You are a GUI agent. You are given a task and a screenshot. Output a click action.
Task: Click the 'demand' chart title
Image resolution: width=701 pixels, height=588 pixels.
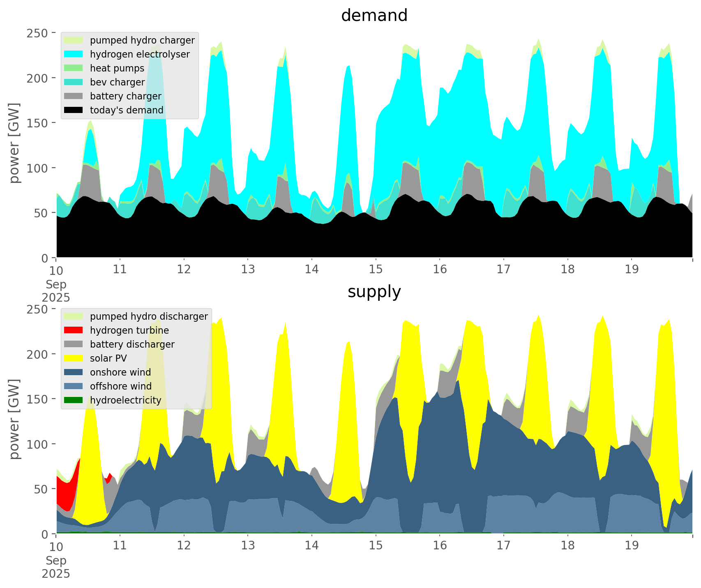(374, 16)
